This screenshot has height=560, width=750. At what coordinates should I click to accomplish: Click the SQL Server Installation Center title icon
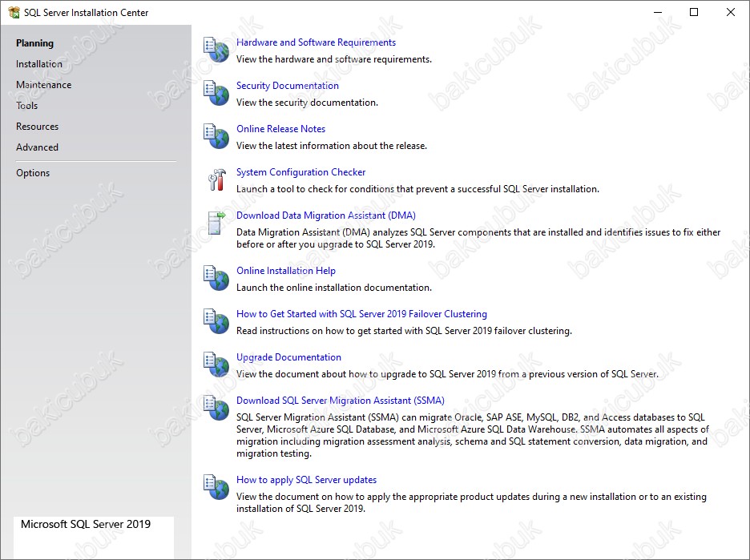(14, 13)
